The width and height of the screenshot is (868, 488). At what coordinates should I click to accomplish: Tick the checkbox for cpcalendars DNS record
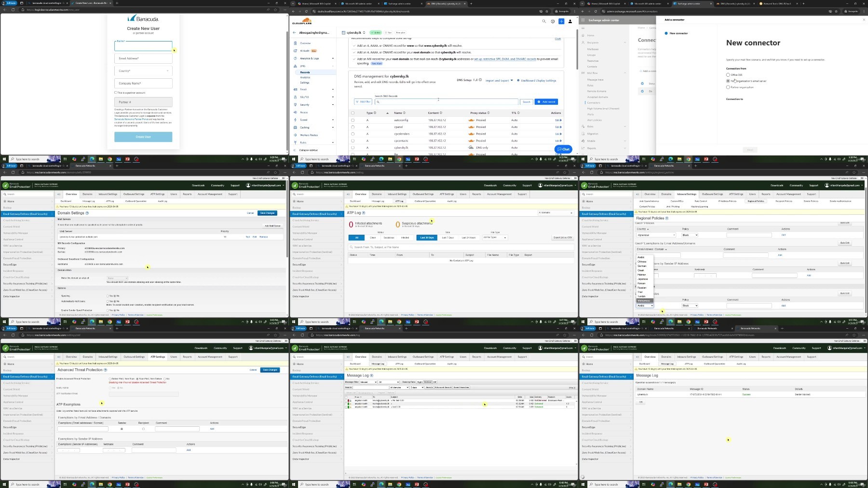click(x=353, y=134)
